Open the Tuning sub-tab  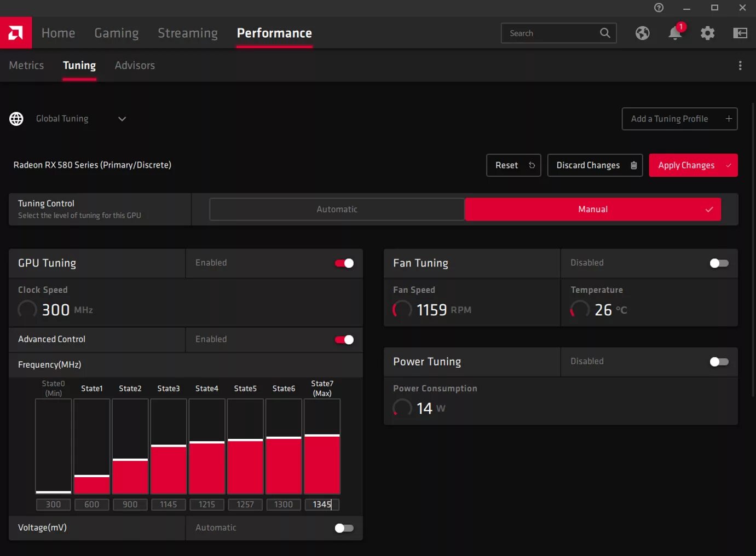point(79,65)
